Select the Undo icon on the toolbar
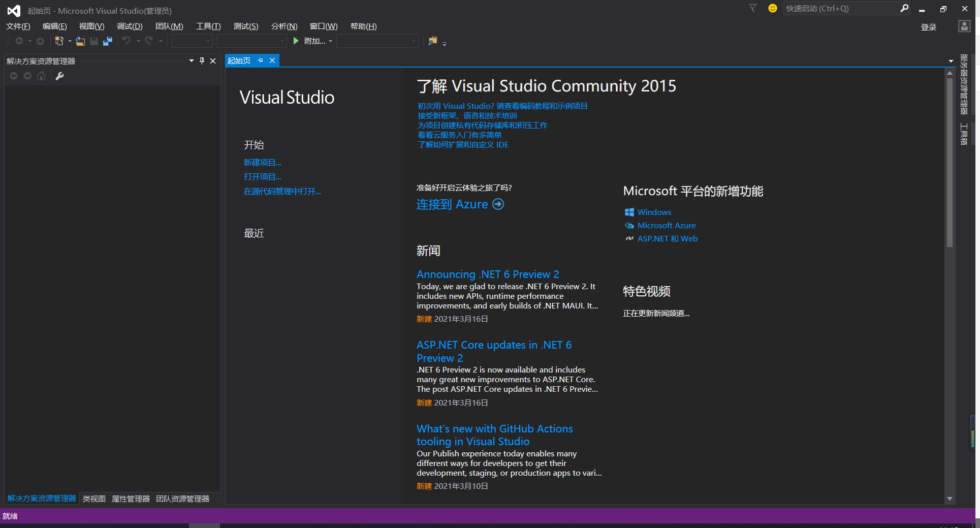 click(x=126, y=41)
